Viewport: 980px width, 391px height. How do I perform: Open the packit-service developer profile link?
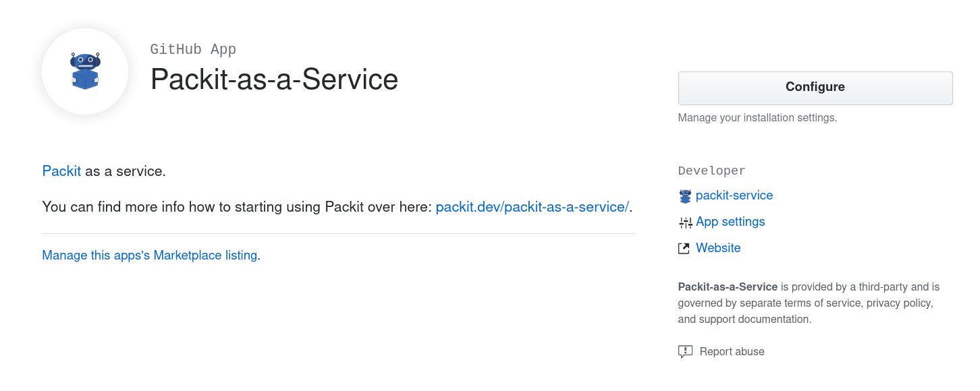tap(734, 195)
